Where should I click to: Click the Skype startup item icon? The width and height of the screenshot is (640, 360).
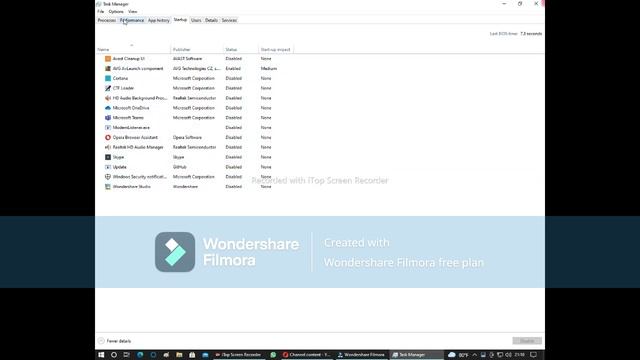point(108,157)
